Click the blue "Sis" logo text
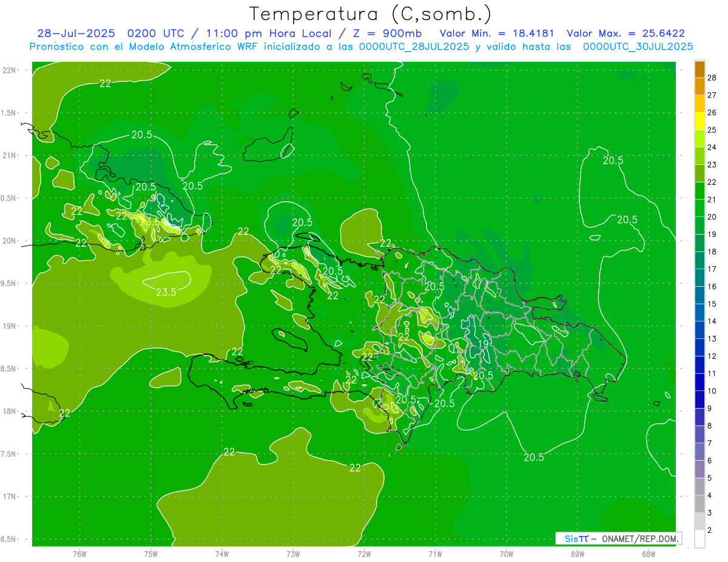The height and width of the screenshot is (562, 728). click(x=571, y=538)
